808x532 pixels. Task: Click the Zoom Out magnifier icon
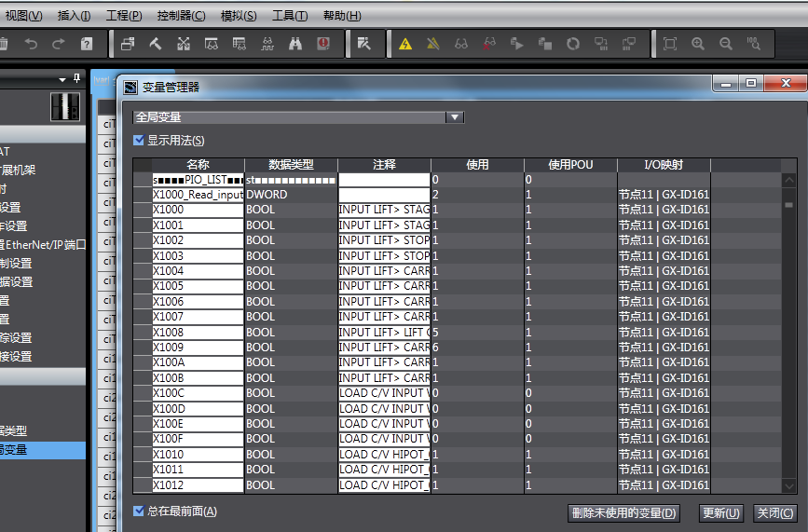pos(726,44)
